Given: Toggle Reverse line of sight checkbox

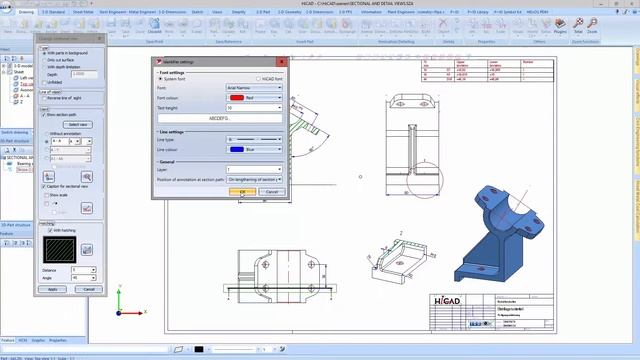Looking at the screenshot, I should 44,98.
